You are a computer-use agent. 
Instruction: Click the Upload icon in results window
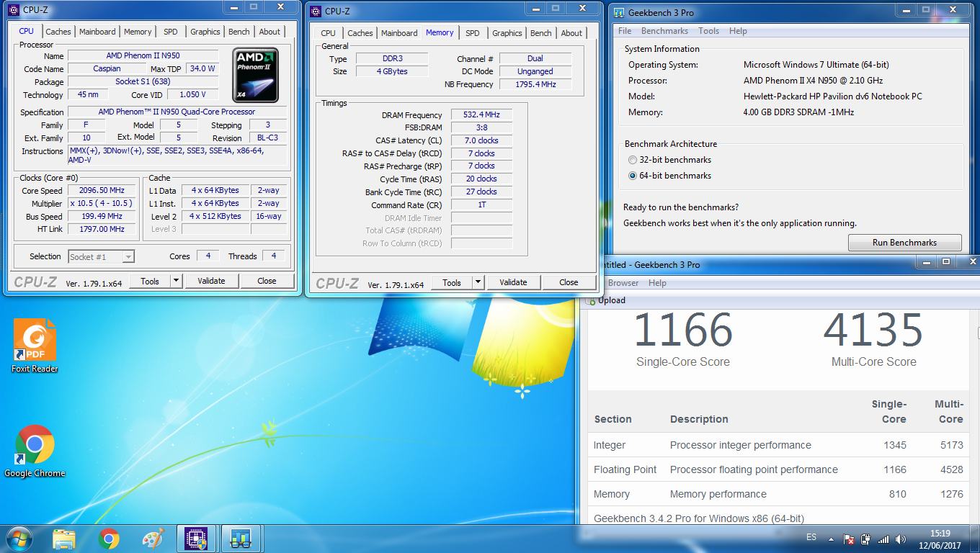click(x=590, y=300)
